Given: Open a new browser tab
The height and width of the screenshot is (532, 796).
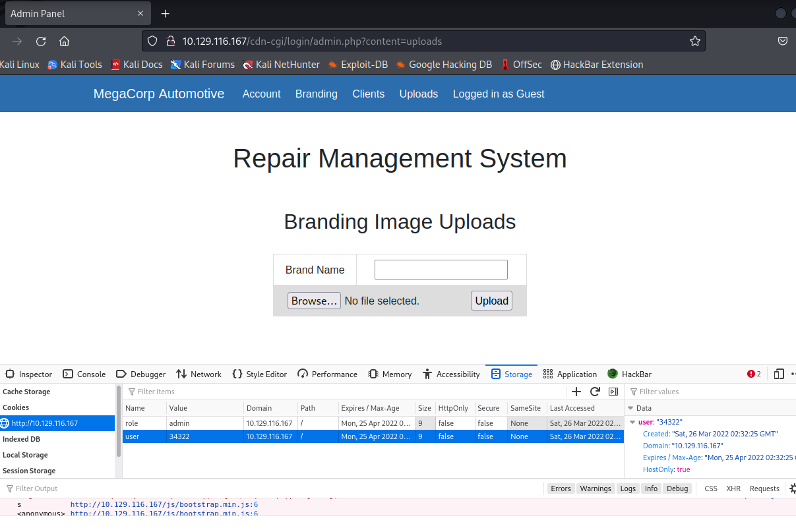Looking at the screenshot, I should pyautogui.click(x=165, y=14).
